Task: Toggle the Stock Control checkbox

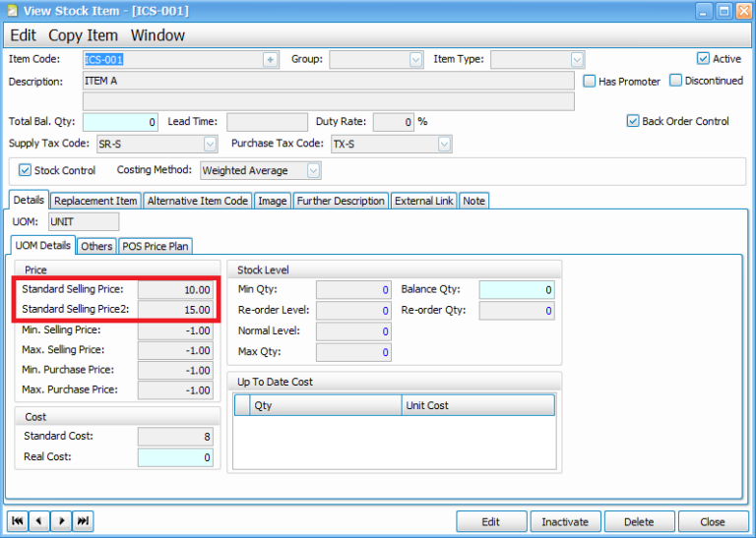Action: [25, 170]
